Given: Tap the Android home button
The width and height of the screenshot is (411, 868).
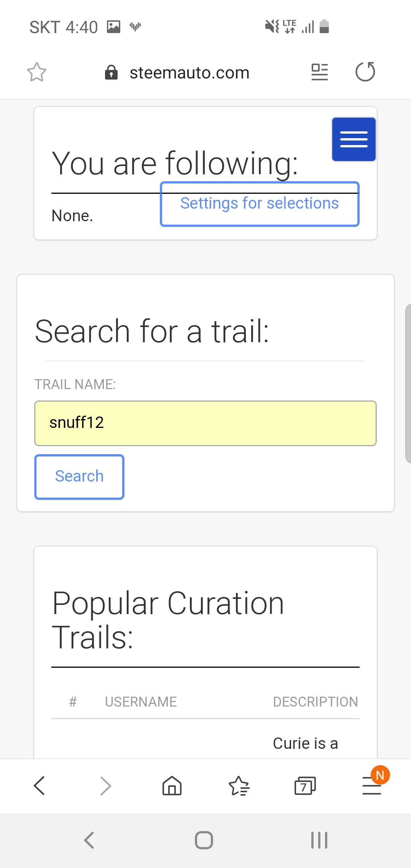Looking at the screenshot, I should 204,840.
